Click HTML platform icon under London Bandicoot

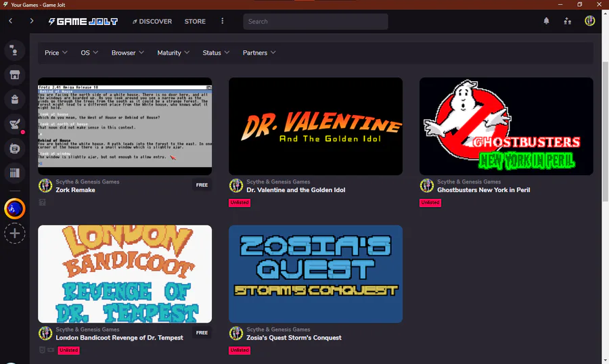click(43, 350)
